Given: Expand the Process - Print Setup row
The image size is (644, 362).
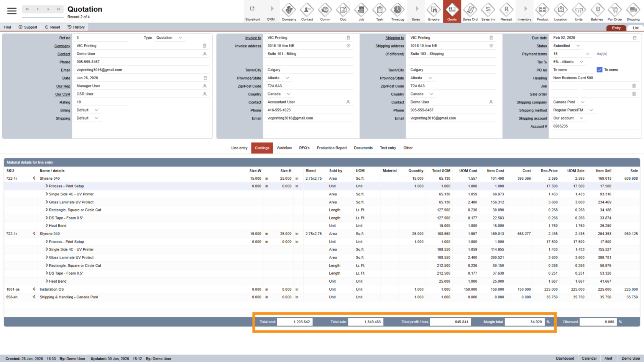Looking at the screenshot, I should tap(47, 186).
